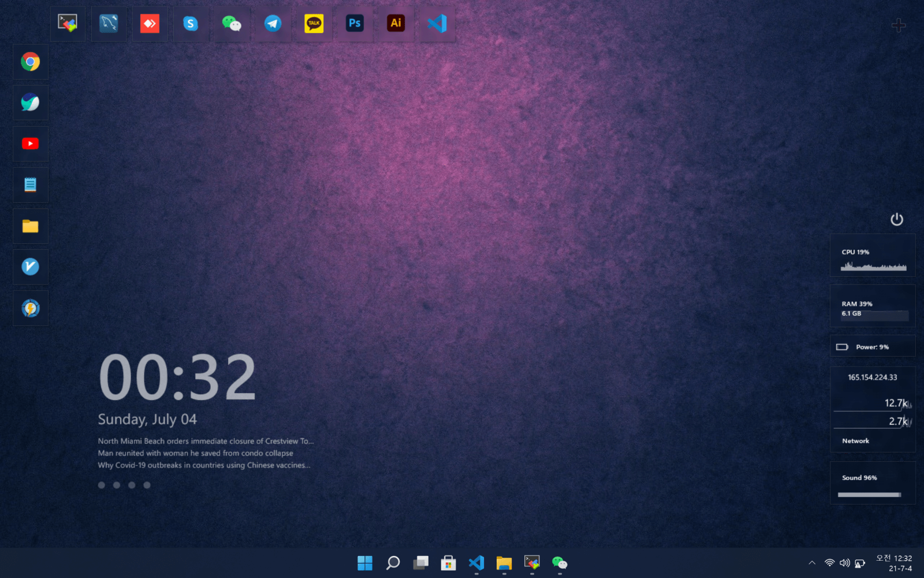This screenshot has width=924, height=578.
Task: Open Task View on the taskbar
Action: 420,563
